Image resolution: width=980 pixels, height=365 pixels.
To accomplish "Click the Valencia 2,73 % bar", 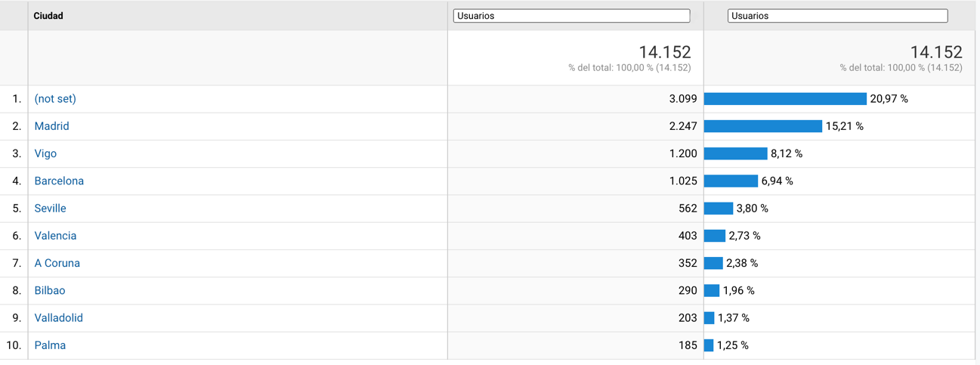I will (x=715, y=236).
